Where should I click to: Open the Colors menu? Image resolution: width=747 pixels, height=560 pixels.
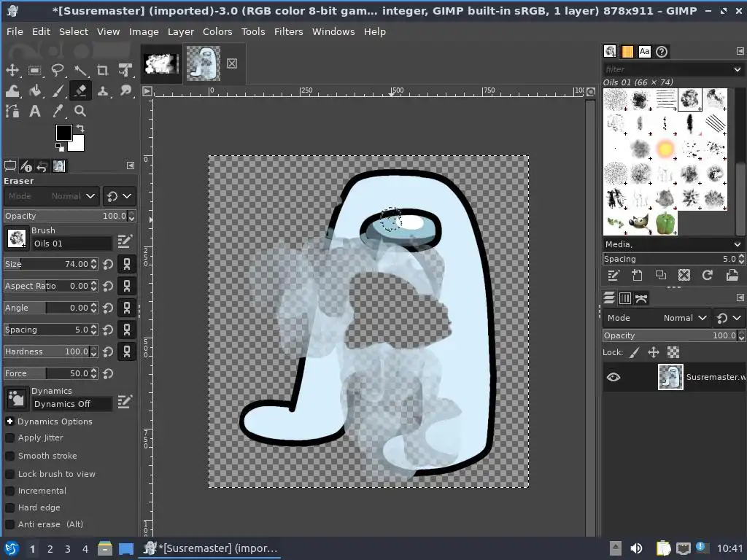pos(217,31)
